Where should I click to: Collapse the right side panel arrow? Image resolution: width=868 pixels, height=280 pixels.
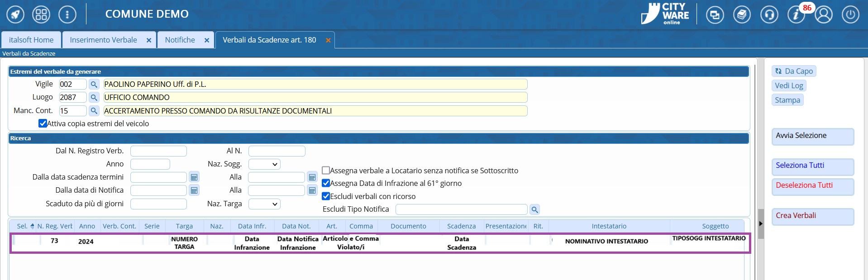pyautogui.click(x=761, y=223)
